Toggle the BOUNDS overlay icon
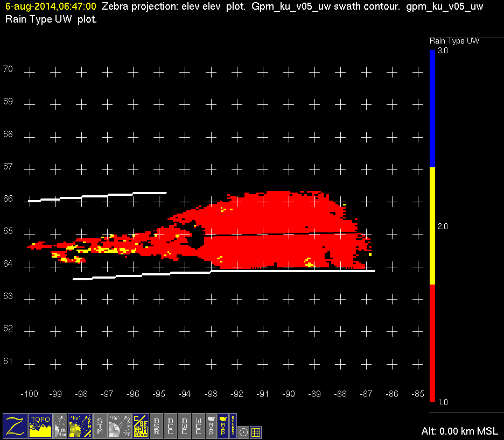Image resolution: width=504 pixels, height=440 pixels. tap(233, 425)
